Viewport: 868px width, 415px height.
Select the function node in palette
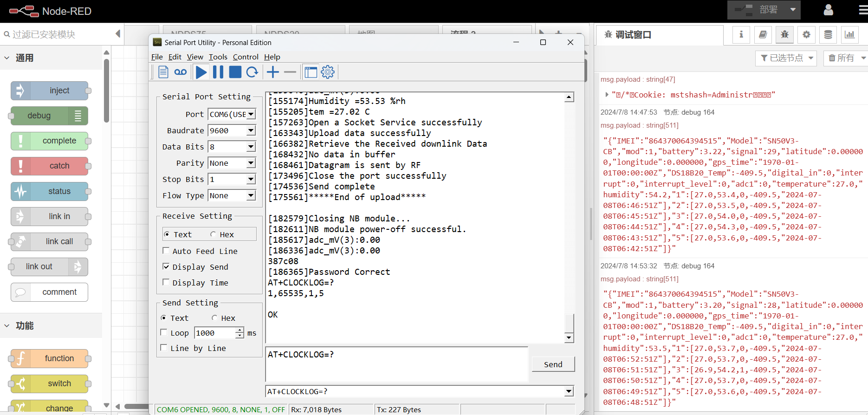50,358
